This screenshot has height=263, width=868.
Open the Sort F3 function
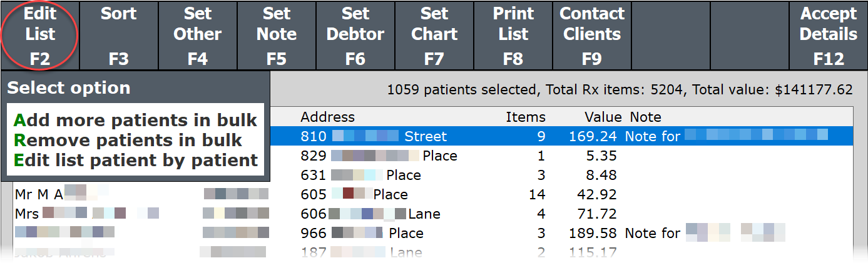119,35
